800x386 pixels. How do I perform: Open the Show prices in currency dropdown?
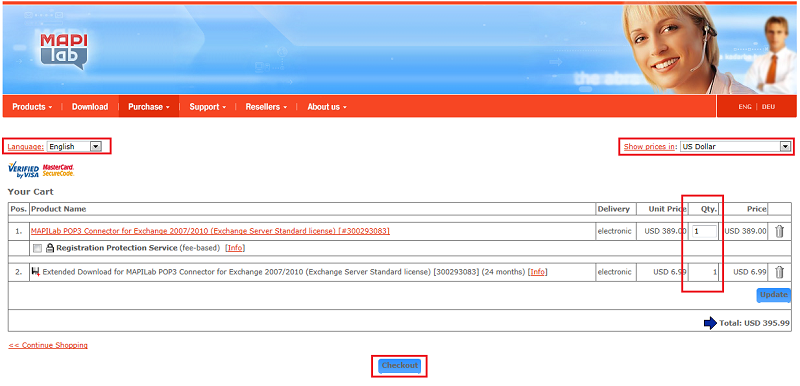coord(735,146)
